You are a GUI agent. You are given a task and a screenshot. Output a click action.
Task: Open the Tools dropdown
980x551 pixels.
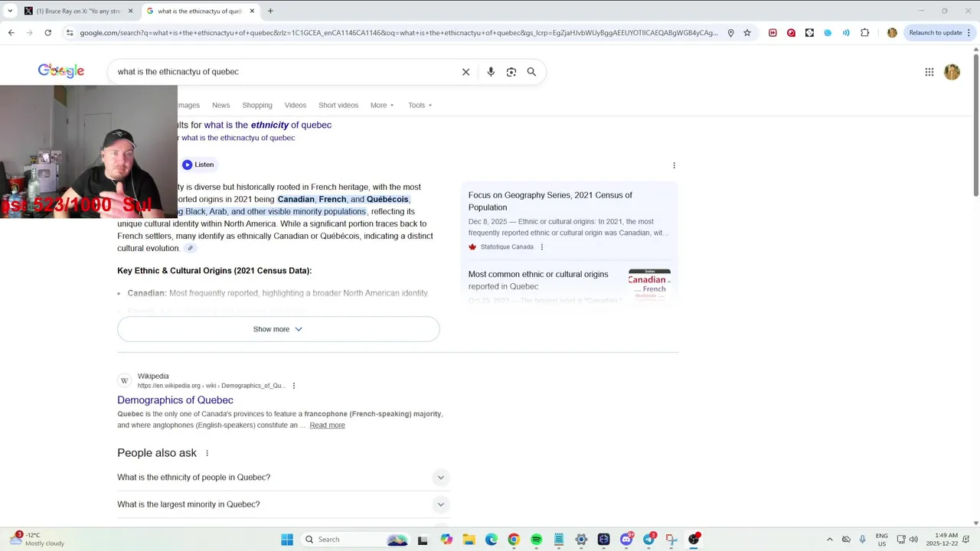pos(420,105)
